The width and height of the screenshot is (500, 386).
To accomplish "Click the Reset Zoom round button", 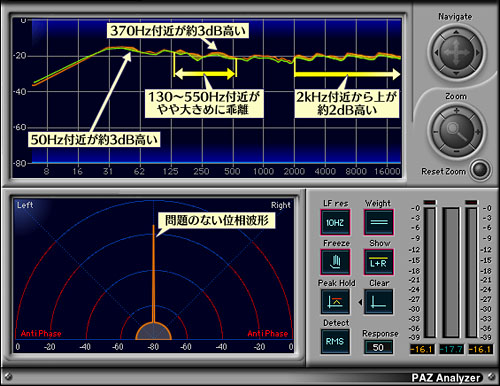I will click(481, 170).
